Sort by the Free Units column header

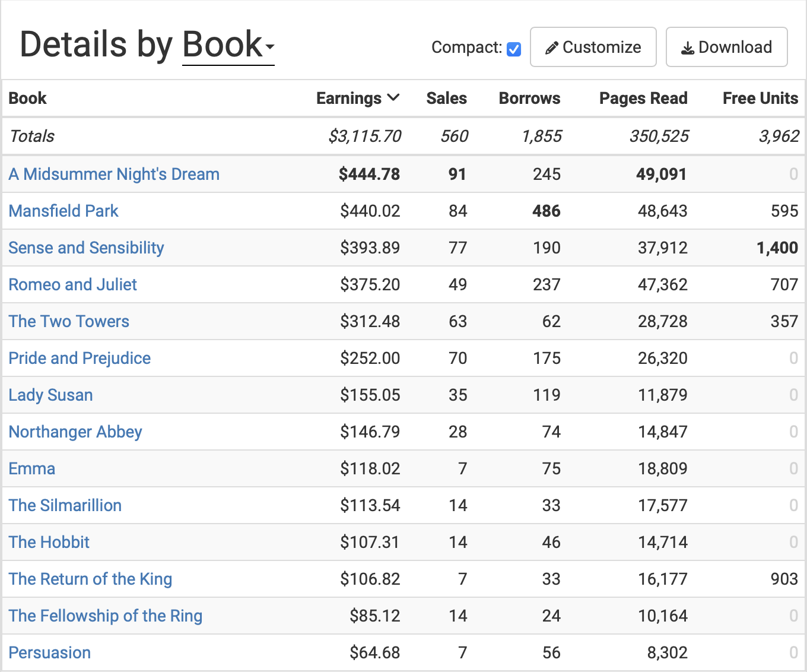[760, 98]
